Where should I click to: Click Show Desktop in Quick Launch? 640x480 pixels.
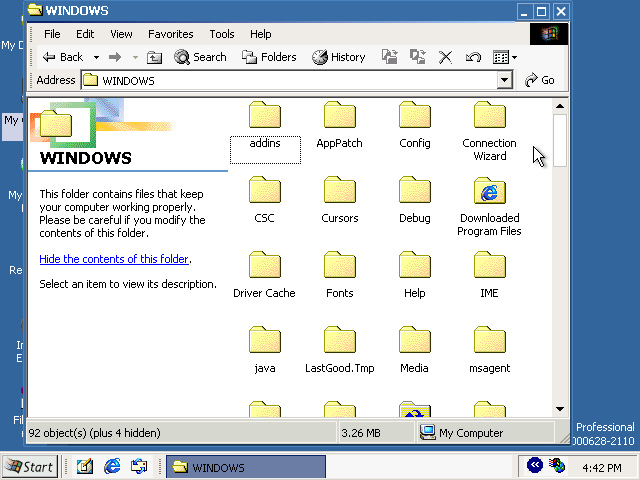[x=85, y=467]
